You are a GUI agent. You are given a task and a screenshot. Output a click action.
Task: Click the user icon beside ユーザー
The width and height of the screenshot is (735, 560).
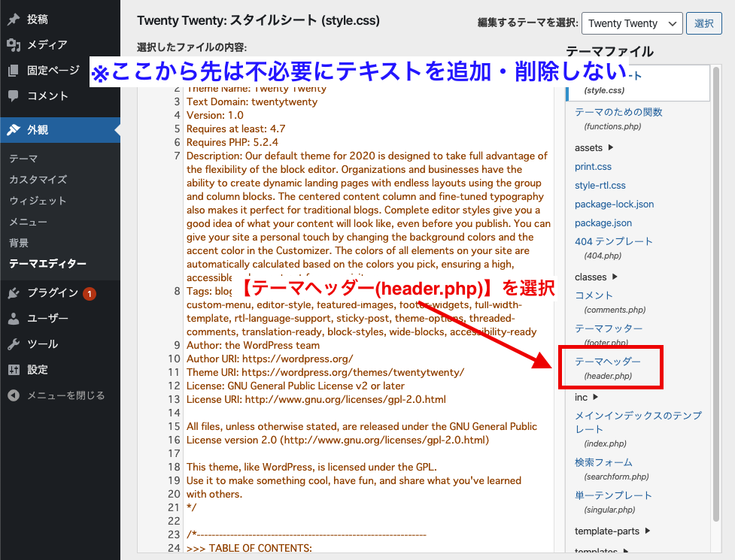(14, 319)
